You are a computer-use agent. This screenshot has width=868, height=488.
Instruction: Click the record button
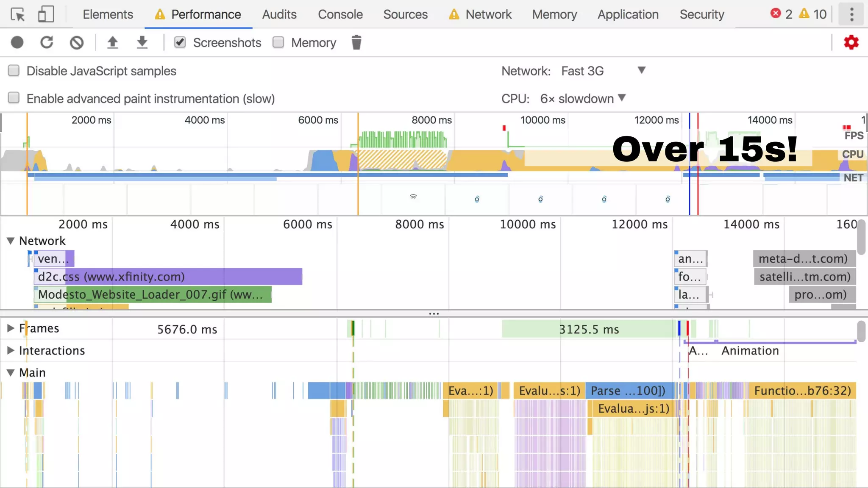click(17, 42)
